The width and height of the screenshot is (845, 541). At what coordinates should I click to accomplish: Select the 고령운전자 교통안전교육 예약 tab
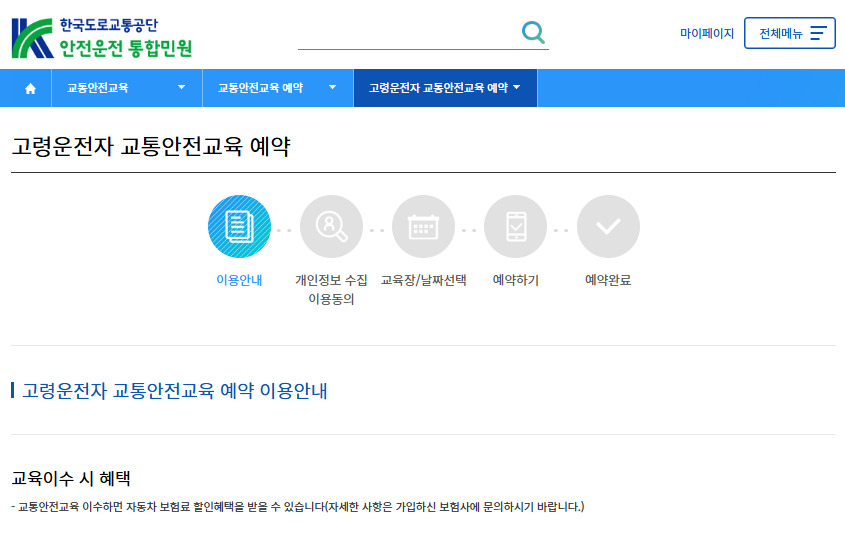[x=438, y=88]
